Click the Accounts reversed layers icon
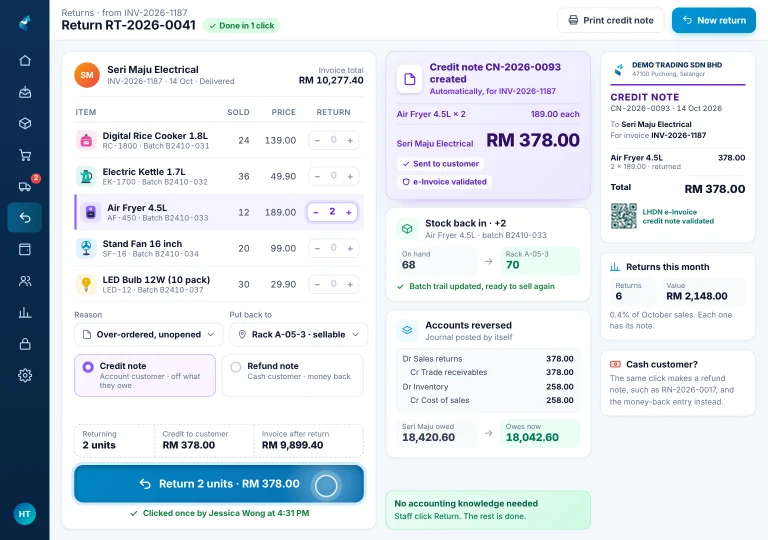 (407, 330)
